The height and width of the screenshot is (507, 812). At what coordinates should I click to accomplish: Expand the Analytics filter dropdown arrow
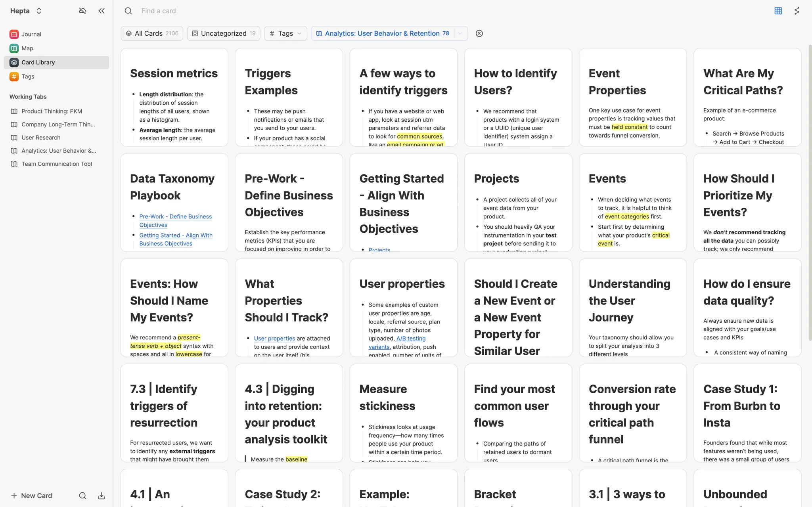click(460, 33)
